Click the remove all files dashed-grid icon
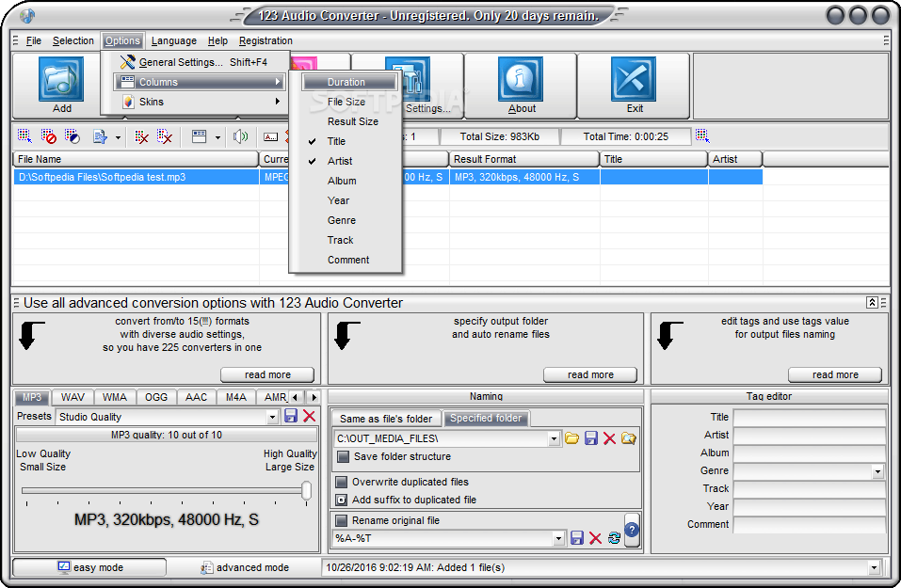The height and width of the screenshot is (588, 901). click(x=165, y=136)
